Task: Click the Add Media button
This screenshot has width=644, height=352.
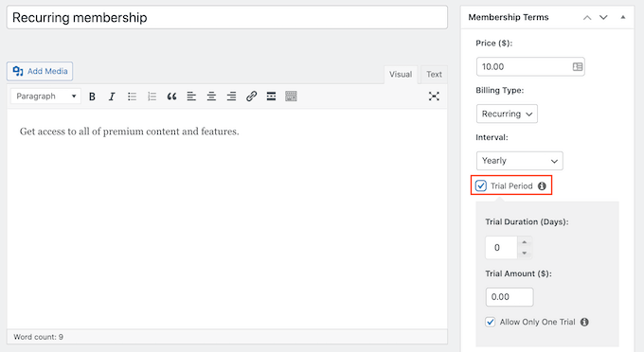Action: pyautogui.click(x=40, y=71)
